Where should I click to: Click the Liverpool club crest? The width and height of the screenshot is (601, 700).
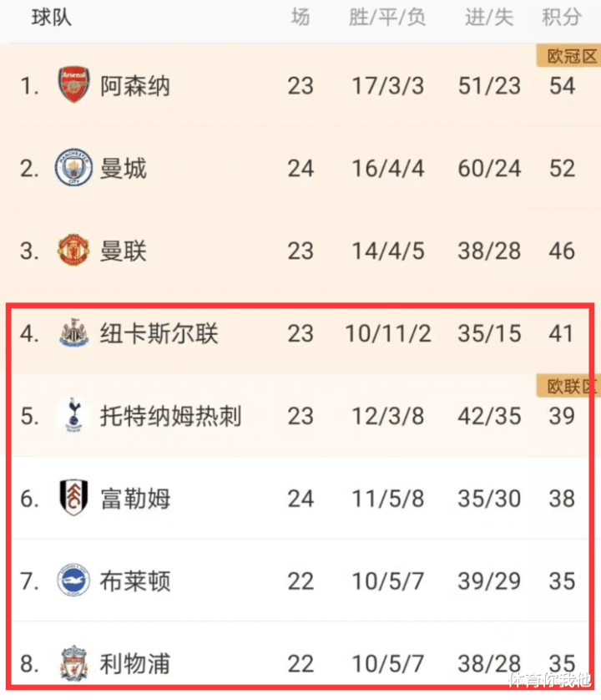click(74, 663)
